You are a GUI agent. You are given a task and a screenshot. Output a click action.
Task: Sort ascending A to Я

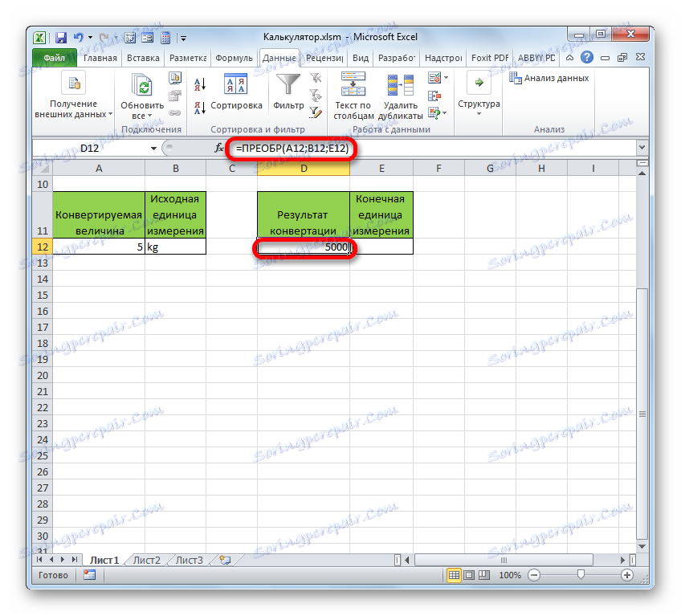click(x=199, y=84)
